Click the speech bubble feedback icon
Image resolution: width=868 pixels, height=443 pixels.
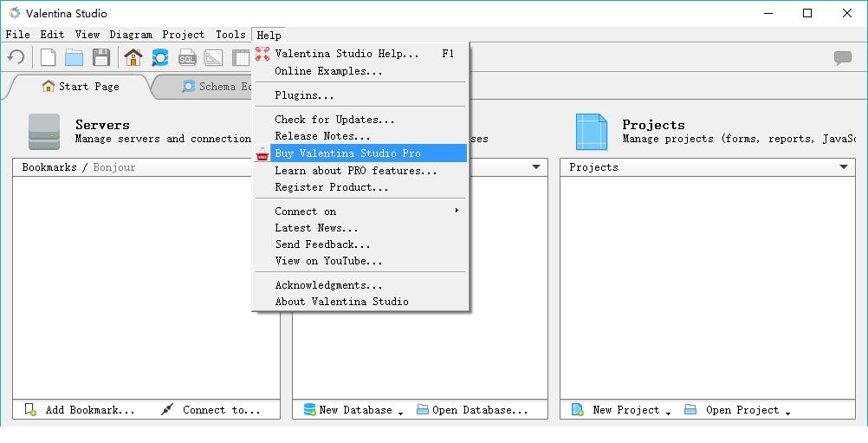(x=842, y=58)
